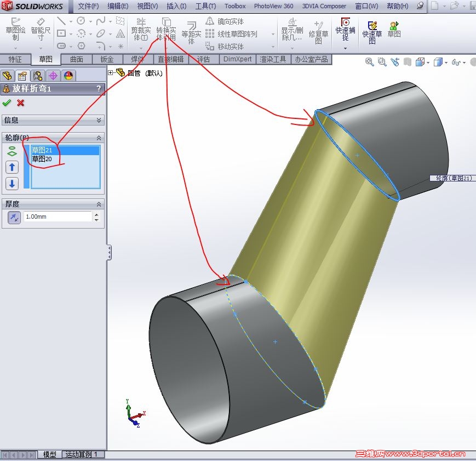Open the FeatureManager design tree tab
Viewport: 476px width, 461px height.
7,75
